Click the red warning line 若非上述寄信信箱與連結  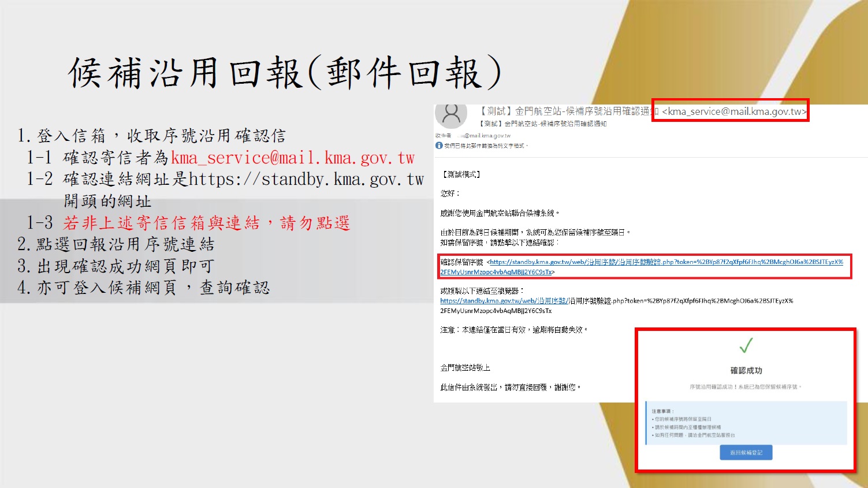(x=206, y=223)
